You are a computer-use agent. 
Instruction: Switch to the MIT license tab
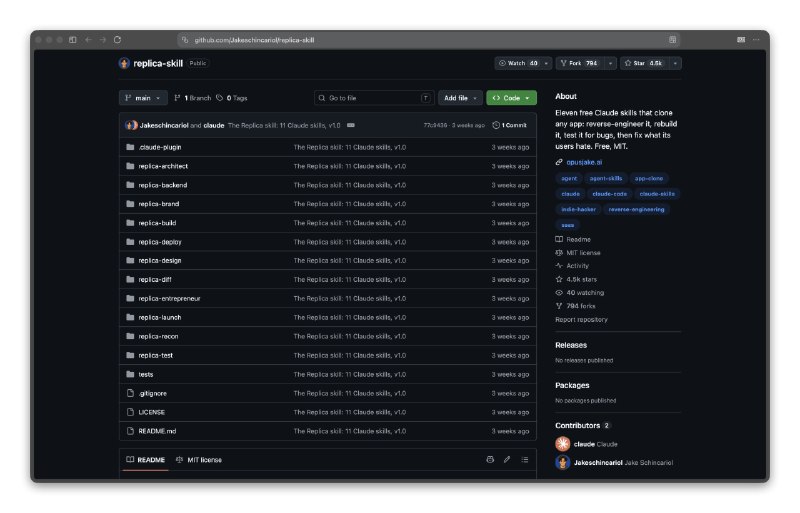199,460
